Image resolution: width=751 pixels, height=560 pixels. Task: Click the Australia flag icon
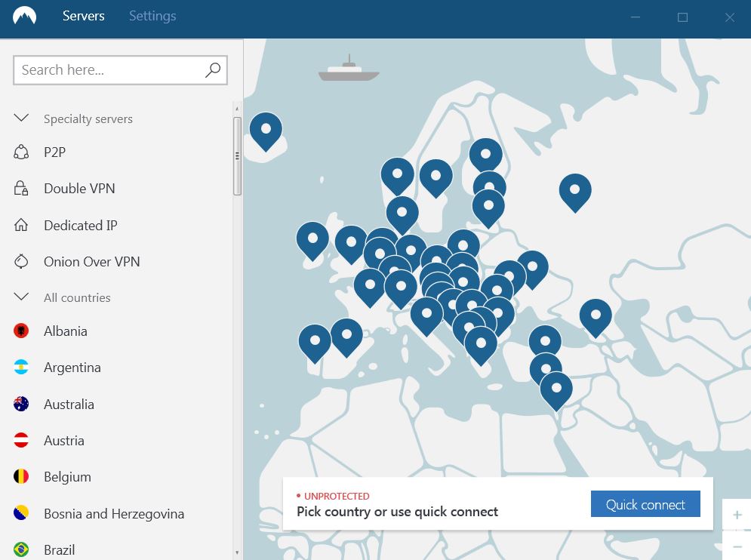point(21,404)
